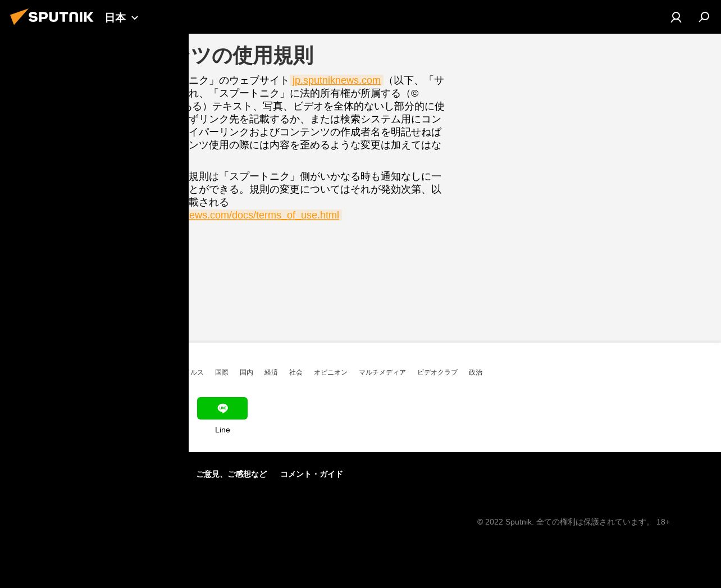Screen dimensions: 721x588
Task: Click the © 2022 Sputnik copyright text
Action: [565, 522]
